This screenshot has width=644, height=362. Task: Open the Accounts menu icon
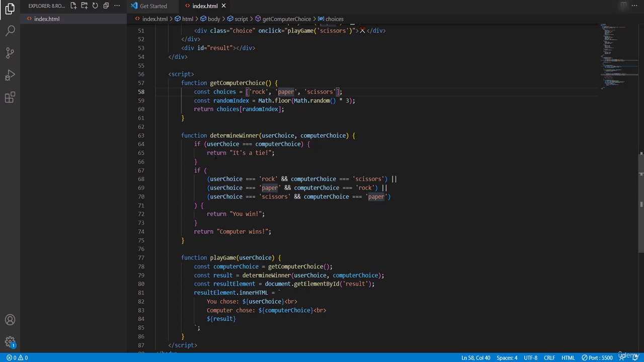pos(10,320)
